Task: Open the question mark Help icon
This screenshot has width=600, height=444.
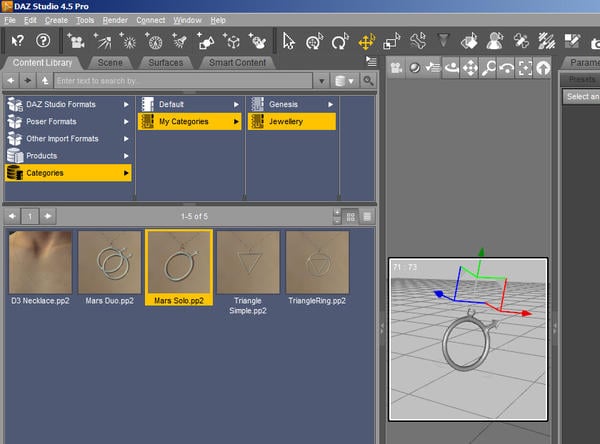Action: [43, 41]
